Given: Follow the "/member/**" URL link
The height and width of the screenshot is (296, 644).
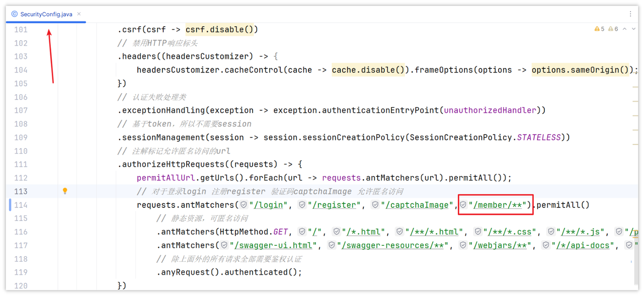Looking at the screenshot, I should (x=498, y=205).
